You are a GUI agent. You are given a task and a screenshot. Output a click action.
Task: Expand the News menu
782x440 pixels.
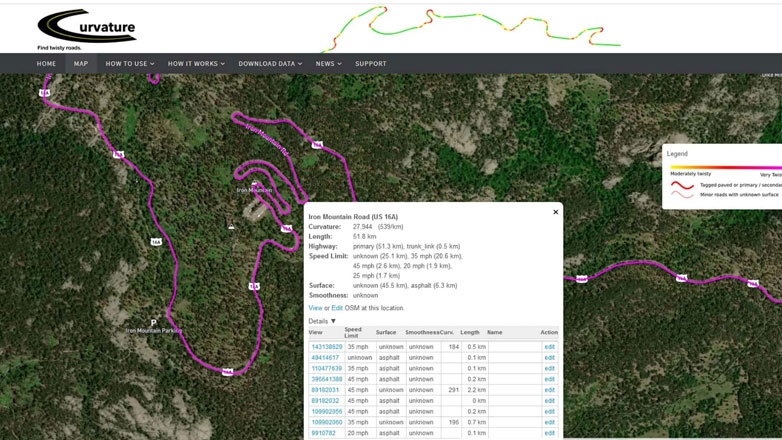[328, 64]
